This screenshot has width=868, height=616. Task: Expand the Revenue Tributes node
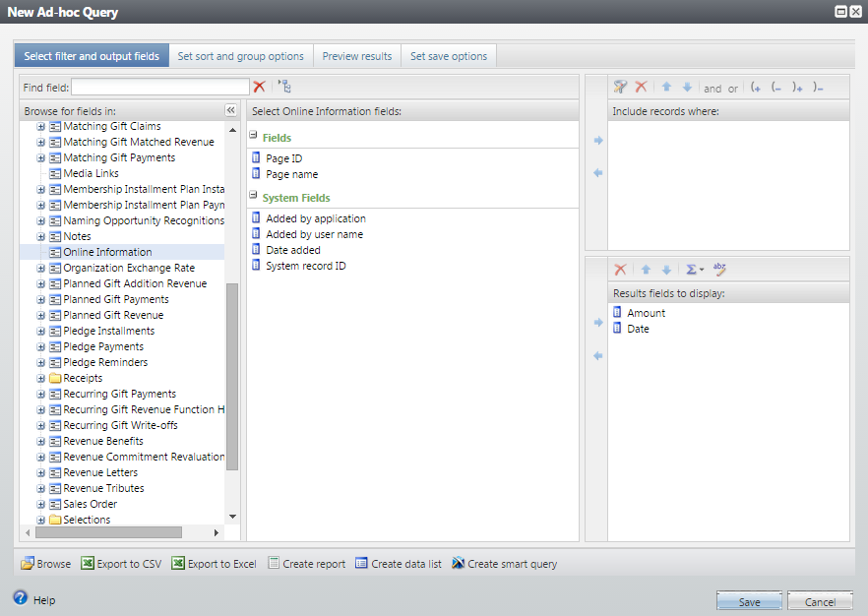click(x=41, y=489)
